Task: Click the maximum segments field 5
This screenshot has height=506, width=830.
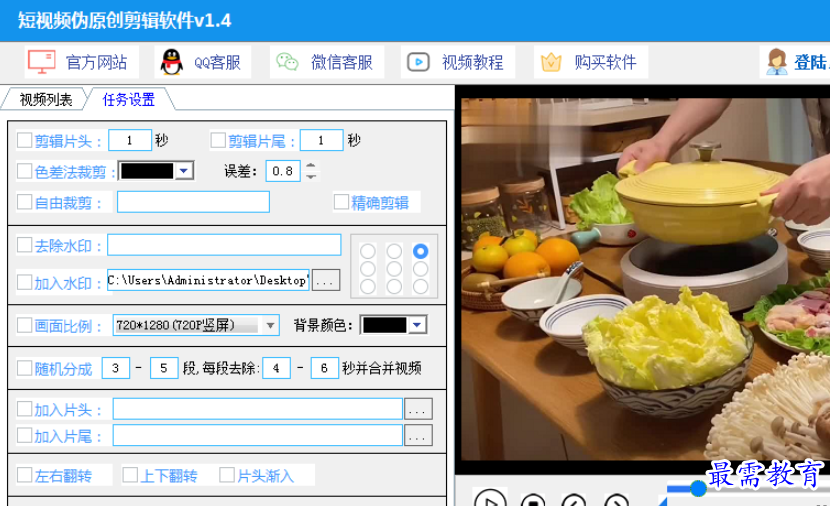Action: [x=164, y=368]
